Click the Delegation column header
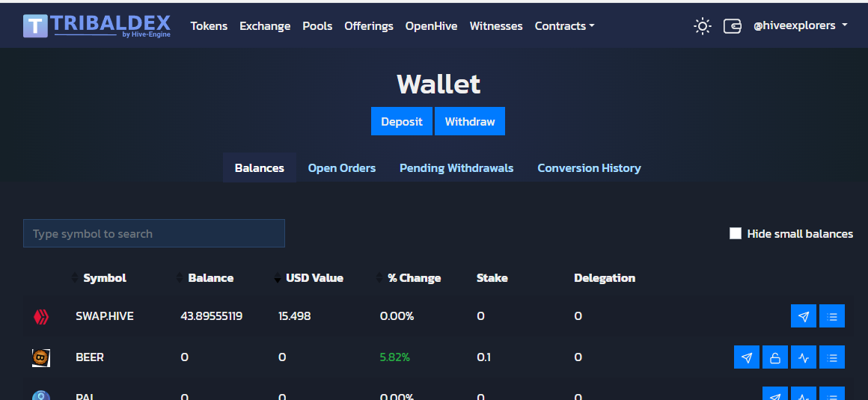The width and height of the screenshot is (868, 400). pyautogui.click(x=605, y=277)
